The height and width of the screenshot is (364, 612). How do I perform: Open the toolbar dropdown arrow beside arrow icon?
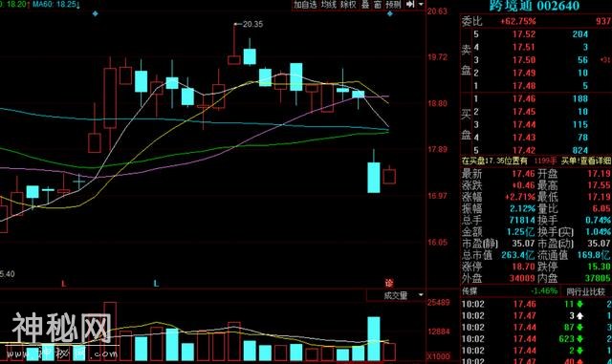tap(421, 4)
